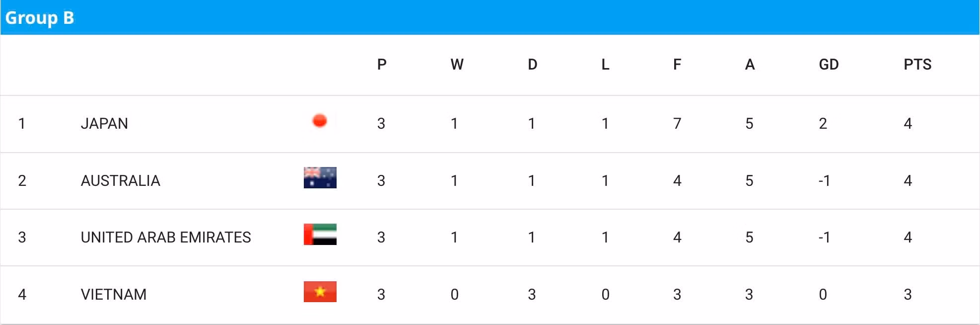Click the P column header
This screenshot has height=325, width=980.
click(x=381, y=65)
